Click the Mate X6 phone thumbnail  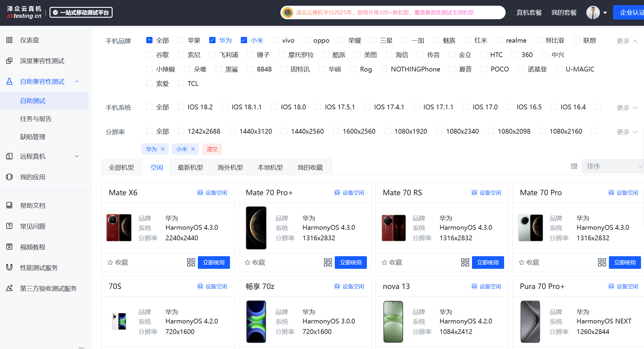click(119, 228)
